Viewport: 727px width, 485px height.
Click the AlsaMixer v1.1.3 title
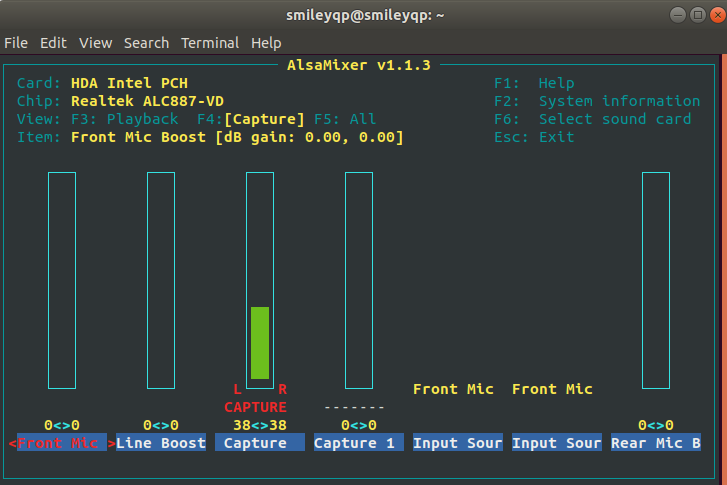click(x=359, y=65)
